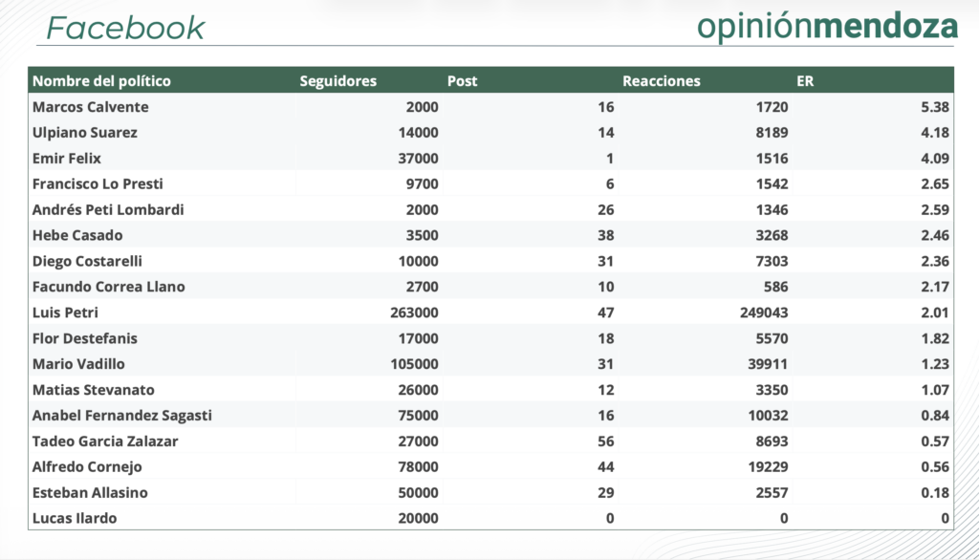This screenshot has width=979, height=560.
Task: Select the Reacciones column header
Action: point(661,81)
